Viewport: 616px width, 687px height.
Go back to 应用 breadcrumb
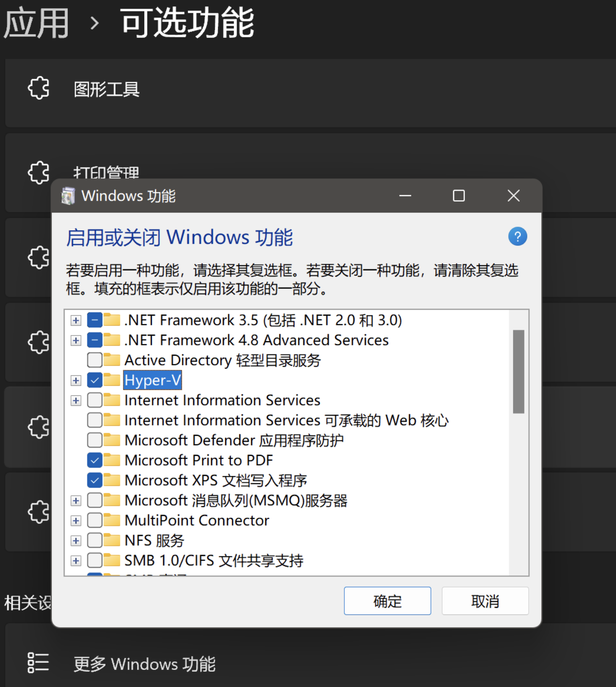click(x=36, y=23)
